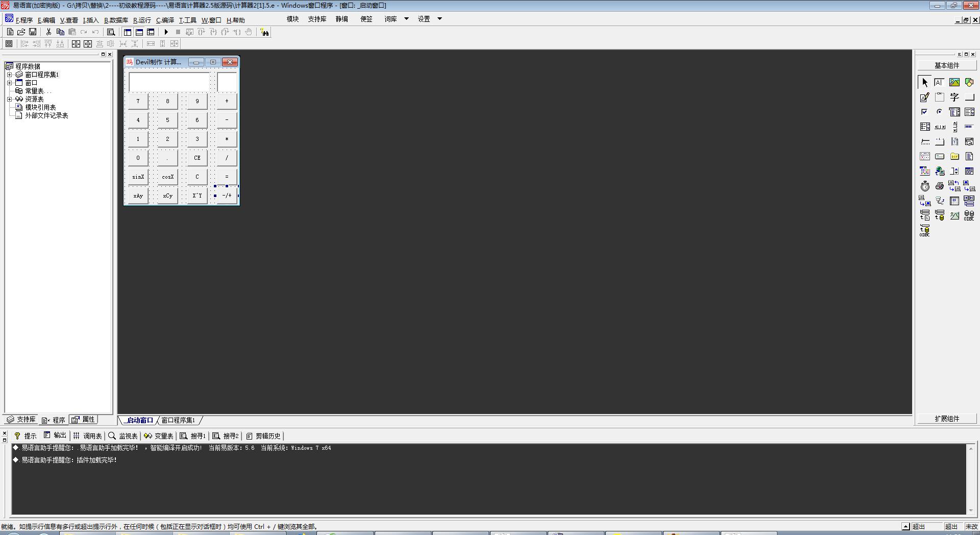This screenshot has width=980, height=535.
Task: Expand the 窗口程序集1 tree node
Action: pyautogui.click(x=9, y=75)
